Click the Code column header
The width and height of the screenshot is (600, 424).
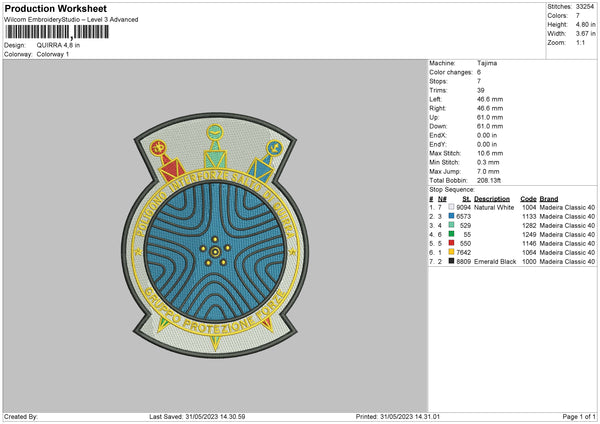[x=528, y=199]
